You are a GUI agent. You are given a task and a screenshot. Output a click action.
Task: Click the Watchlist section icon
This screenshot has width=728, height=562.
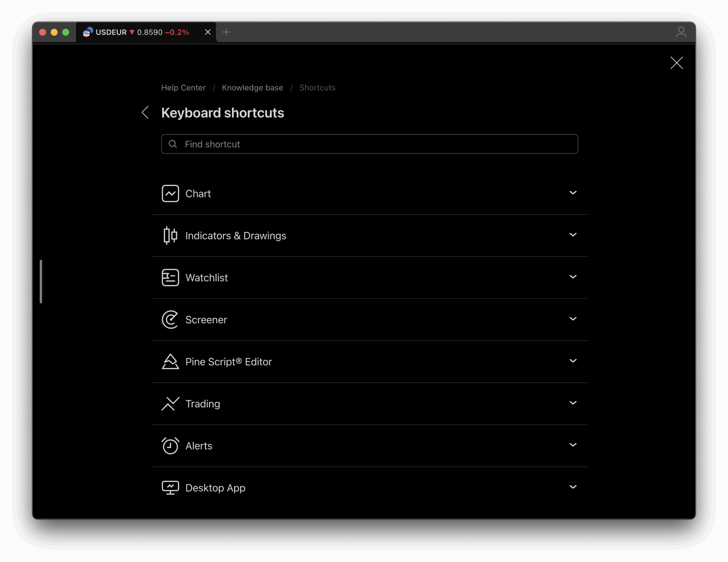click(x=170, y=277)
